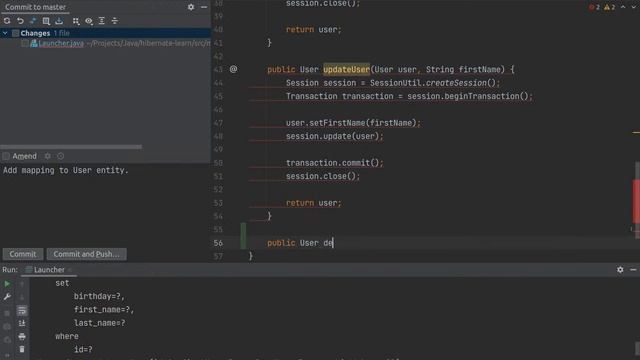Click the updateUser method name
This screenshot has height=360, width=640.
coord(346,69)
